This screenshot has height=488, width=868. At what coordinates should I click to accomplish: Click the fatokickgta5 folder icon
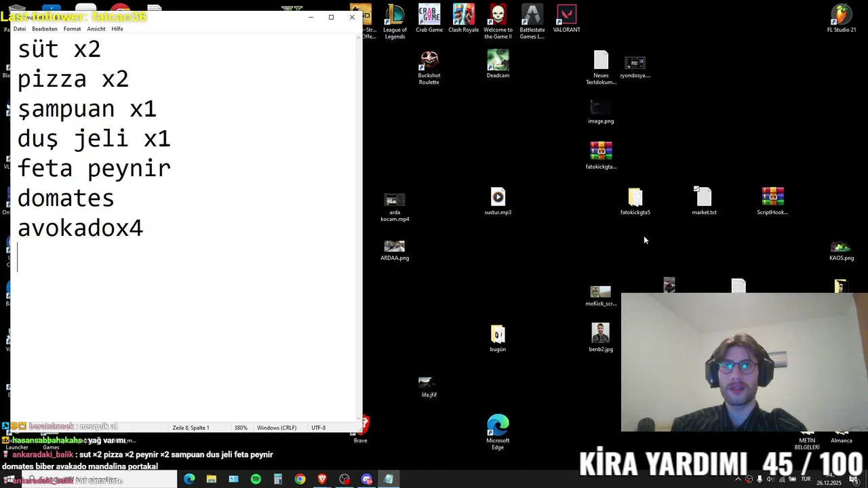pyautogui.click(x=635, y=201)
